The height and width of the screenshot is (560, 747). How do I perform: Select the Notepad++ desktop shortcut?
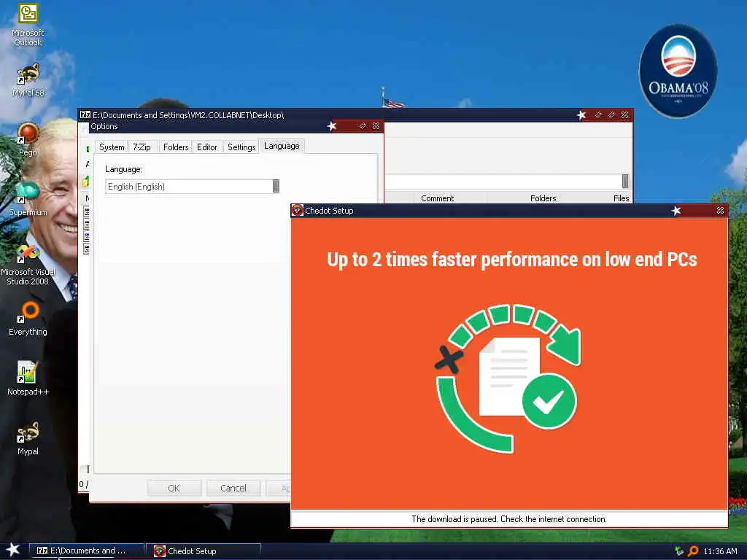click(x=28, y=378)
